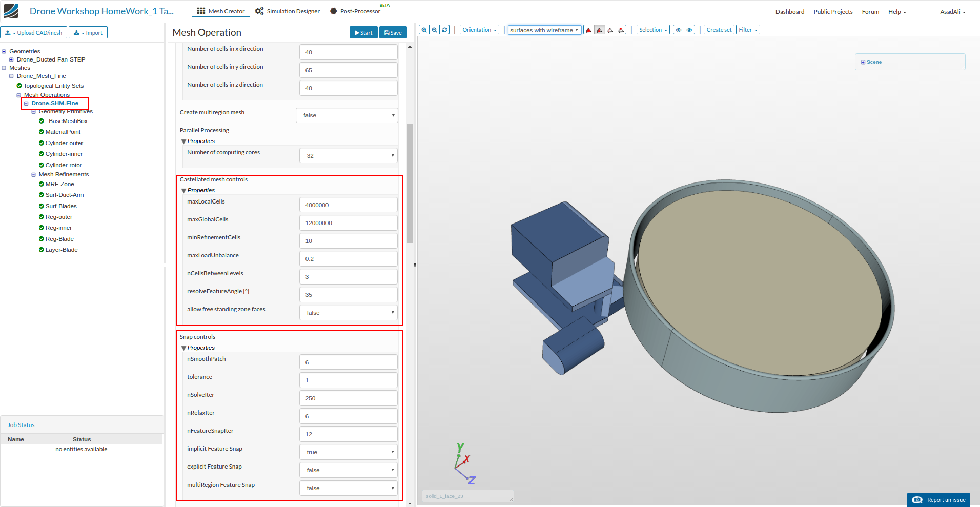Open the Number of computing cores dropdown
The height and width of the screenshot is (507, 980).
(x=349, y=156)
